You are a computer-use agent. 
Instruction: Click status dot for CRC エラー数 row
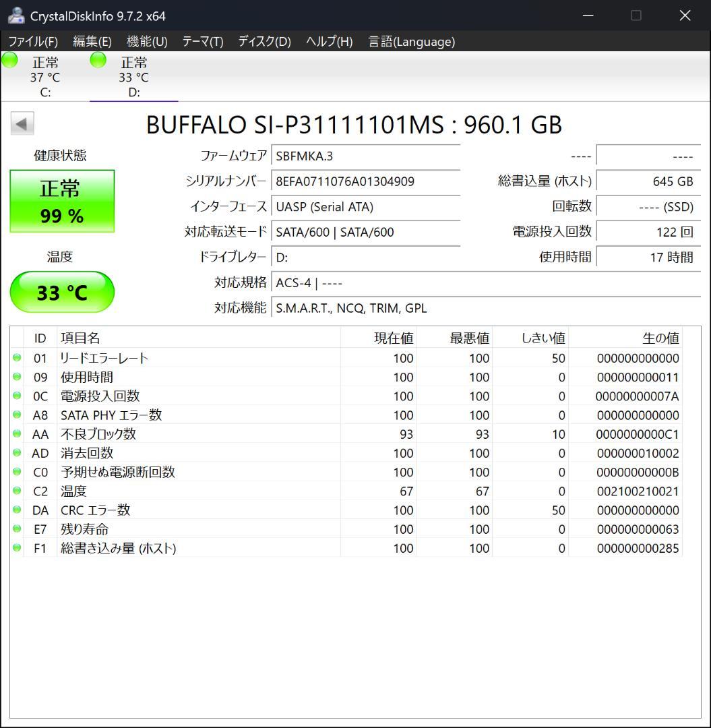coord(17,510)
